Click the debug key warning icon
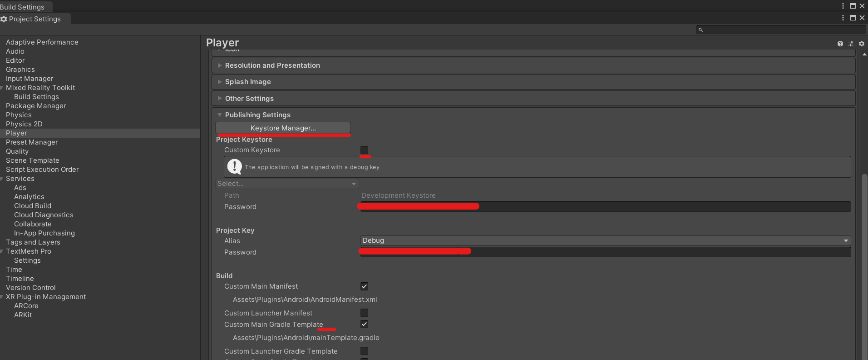 point(234,167)
